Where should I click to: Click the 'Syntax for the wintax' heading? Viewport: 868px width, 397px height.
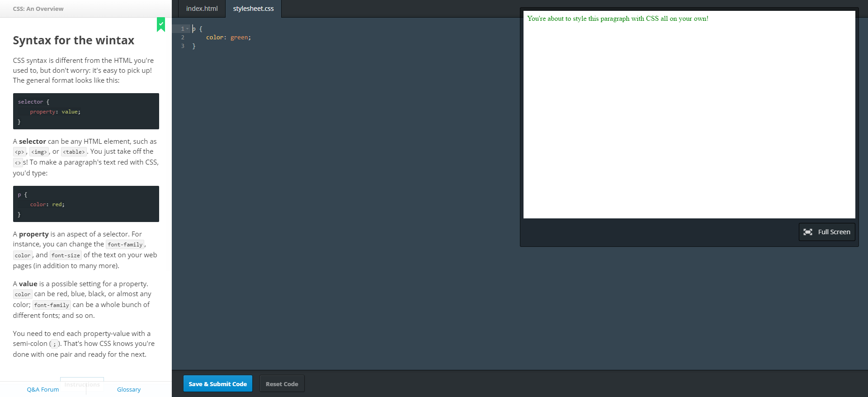74,40
